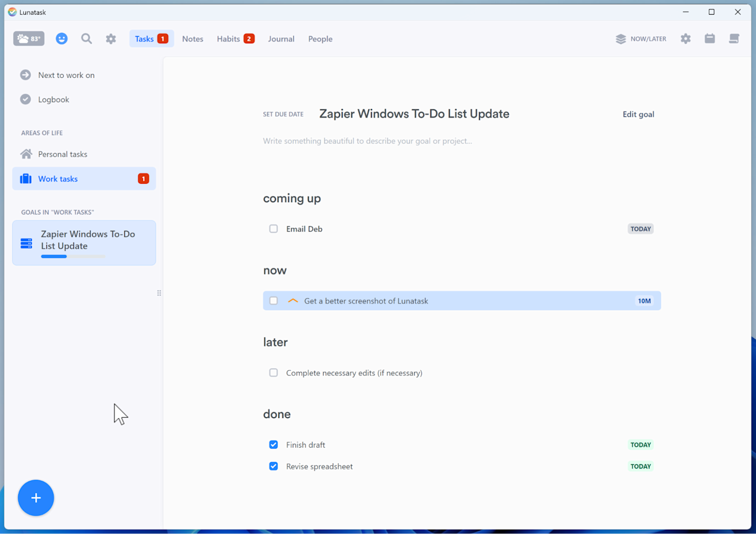Click TODAY tag on Revise spreadsheet
The image size is (756, 534).
[640, 466]
